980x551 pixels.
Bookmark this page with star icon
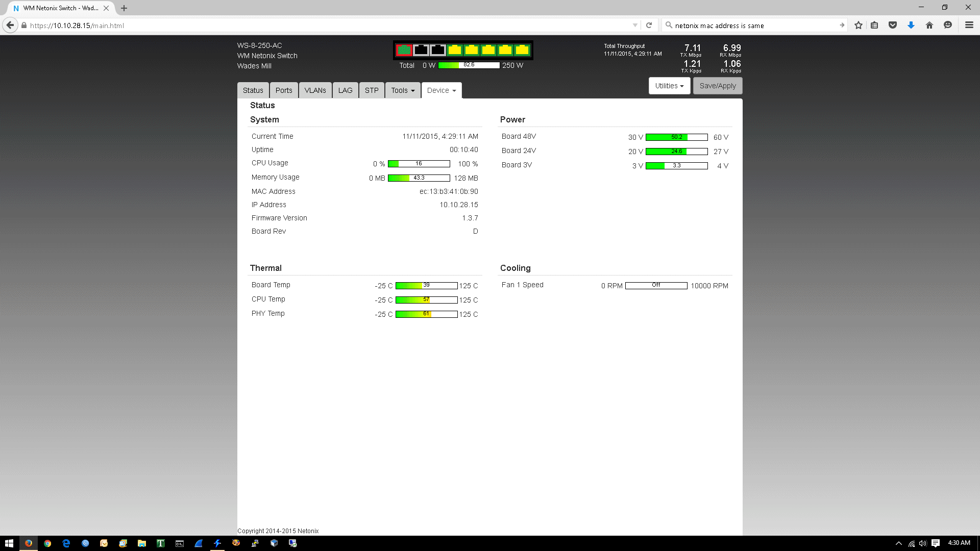pos(859,25)
